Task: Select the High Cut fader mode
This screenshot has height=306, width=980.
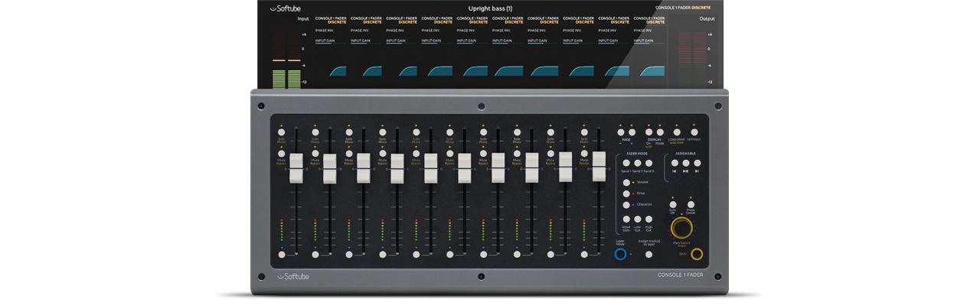Action: tap(649, 220)
